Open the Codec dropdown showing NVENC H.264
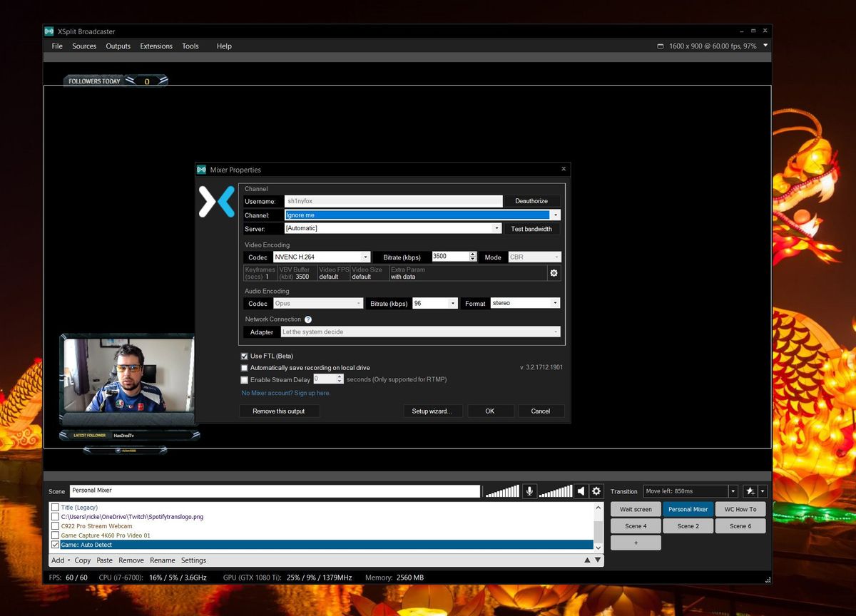 pyautogui.click(x=365, y=257)
